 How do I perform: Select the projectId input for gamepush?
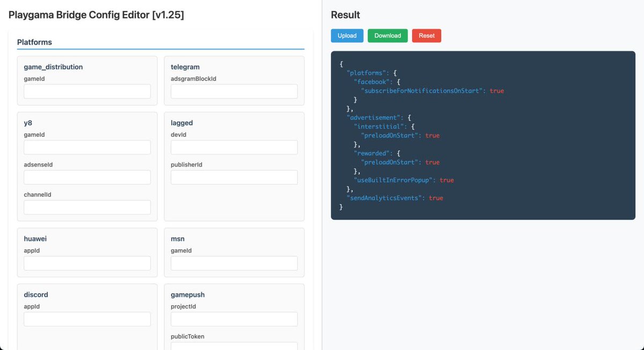(x=234, y=318)
